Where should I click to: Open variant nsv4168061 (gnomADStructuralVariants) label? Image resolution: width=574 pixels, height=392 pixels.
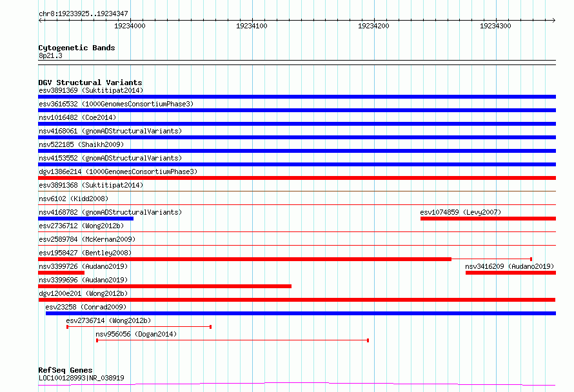click(x=110, y=131)
